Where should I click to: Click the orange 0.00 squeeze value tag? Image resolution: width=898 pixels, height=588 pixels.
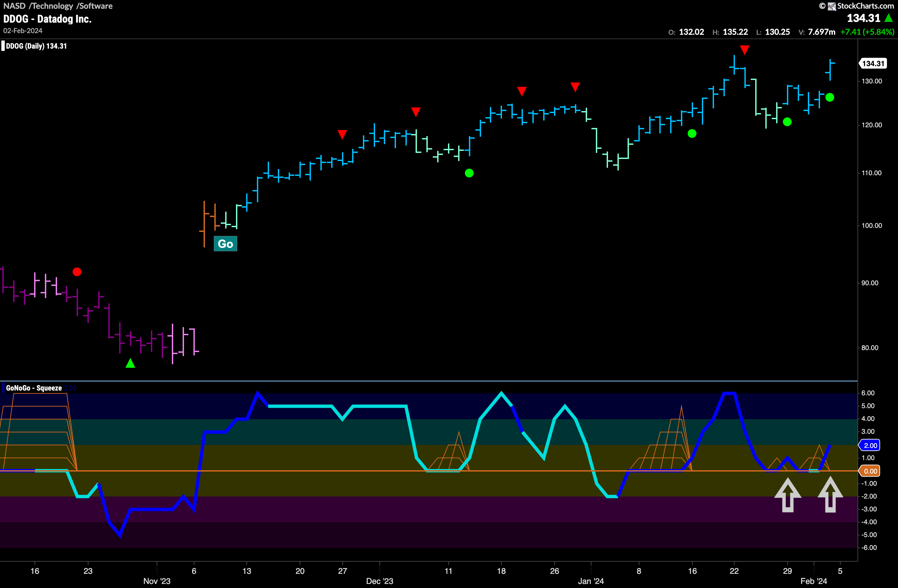tap(869, 471)
